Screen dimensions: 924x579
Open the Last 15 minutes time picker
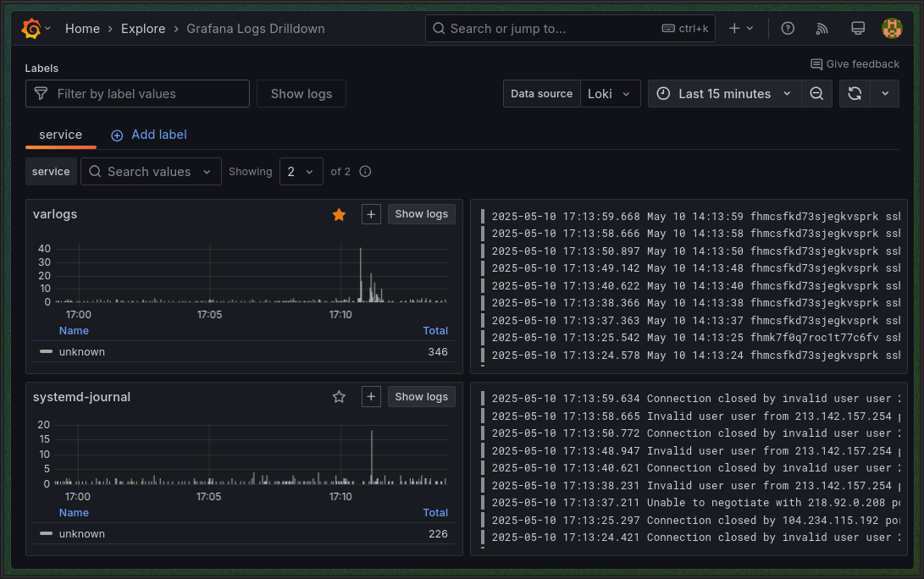[724, 94]
